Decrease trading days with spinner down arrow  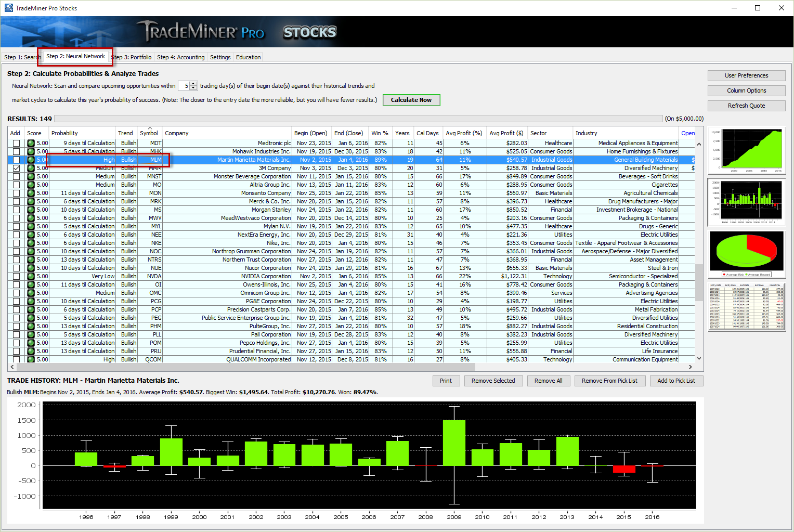click(193, 88)
